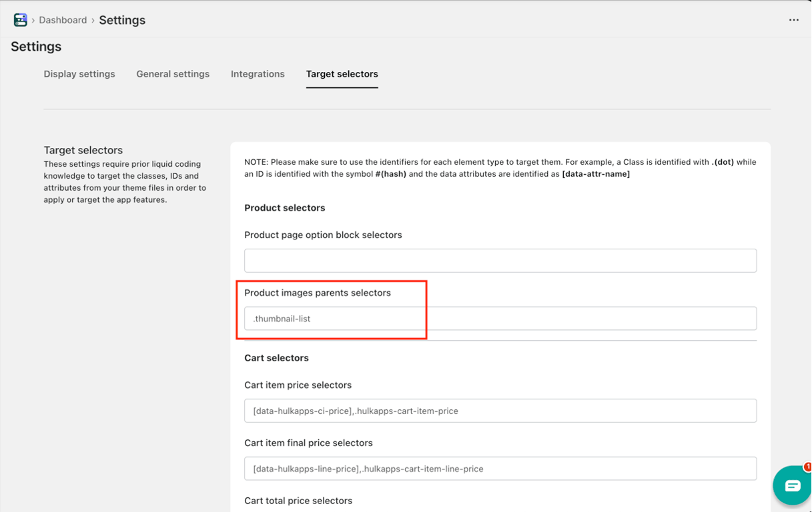Focus the Cart item final price selectors field
The image size is (812, 512).
[x=500, y=469]
